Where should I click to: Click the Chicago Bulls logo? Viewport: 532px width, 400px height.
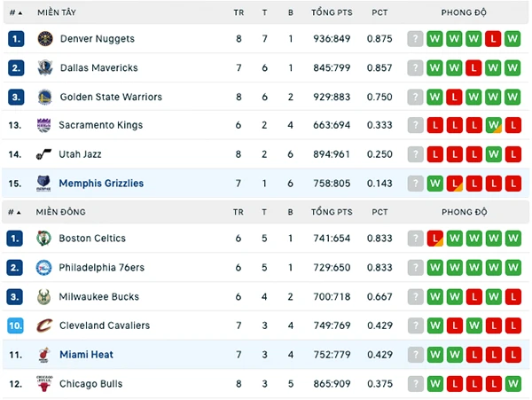coord(44,384)
